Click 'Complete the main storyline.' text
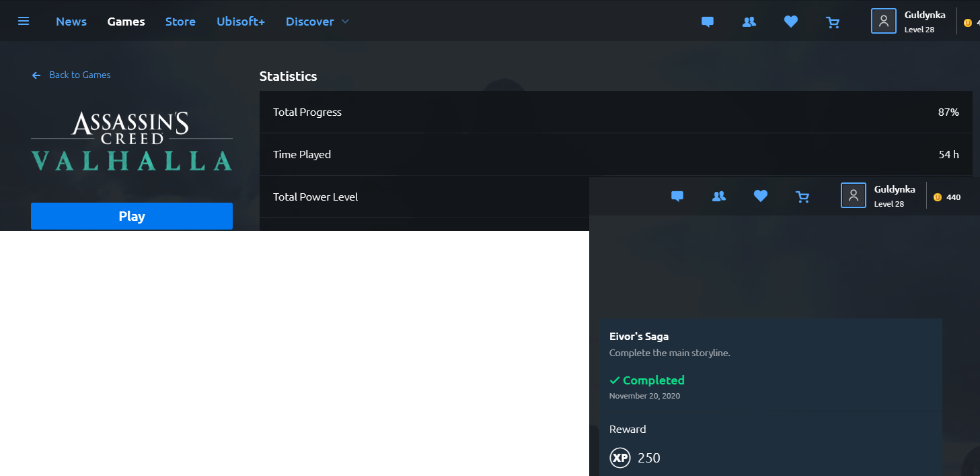The height and width of the screenshot is (476, 980). point(670,353)
